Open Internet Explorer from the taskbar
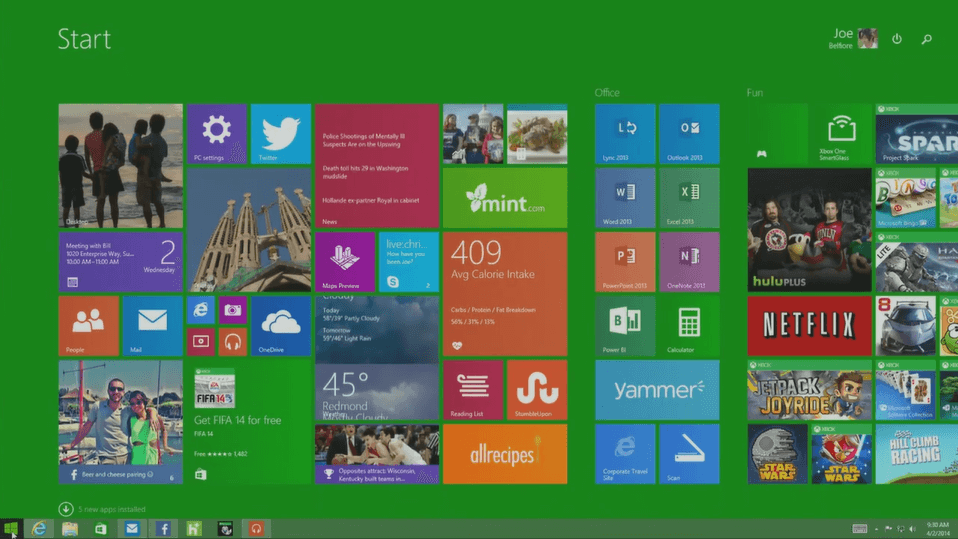This screenshot has width=958, height=539. point(39,529)
